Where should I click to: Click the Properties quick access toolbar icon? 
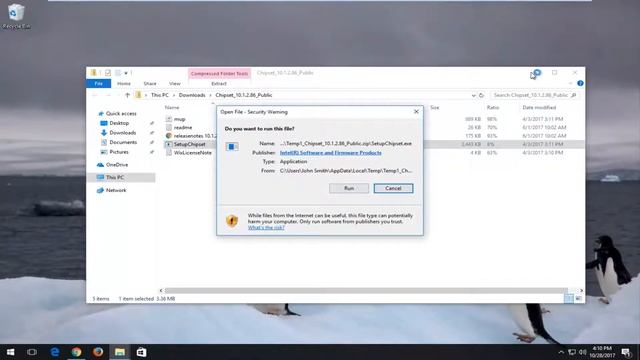(108, 73)
